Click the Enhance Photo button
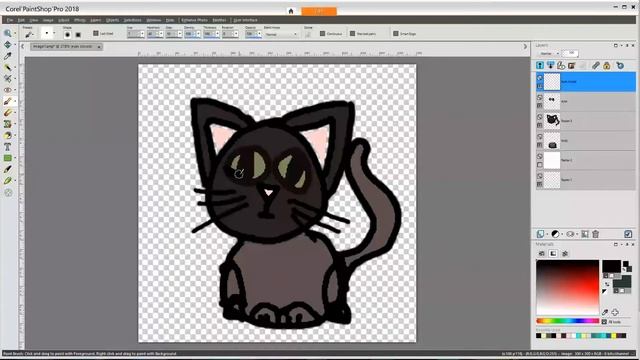The image size is (640, 360). pos(194,20)
